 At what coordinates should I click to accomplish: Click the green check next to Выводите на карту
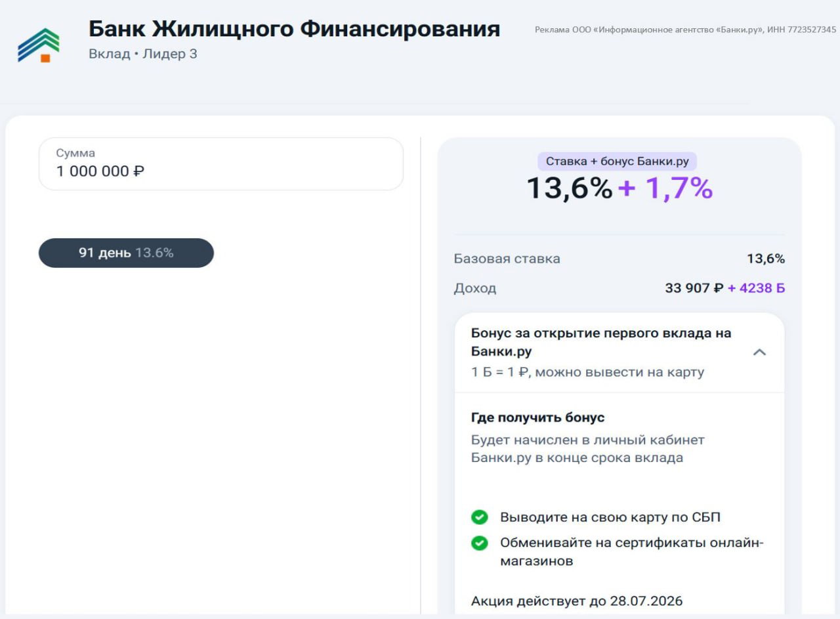[x=480, y=517]
